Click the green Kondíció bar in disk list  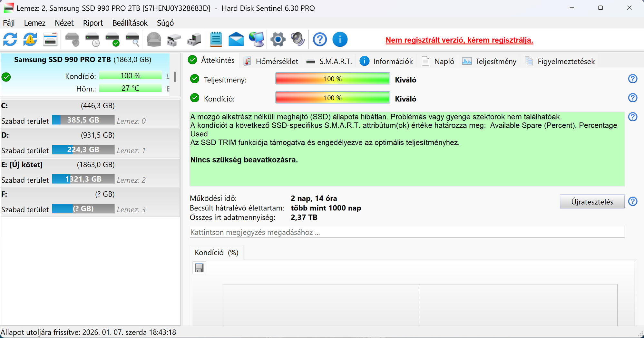[130, 76]
